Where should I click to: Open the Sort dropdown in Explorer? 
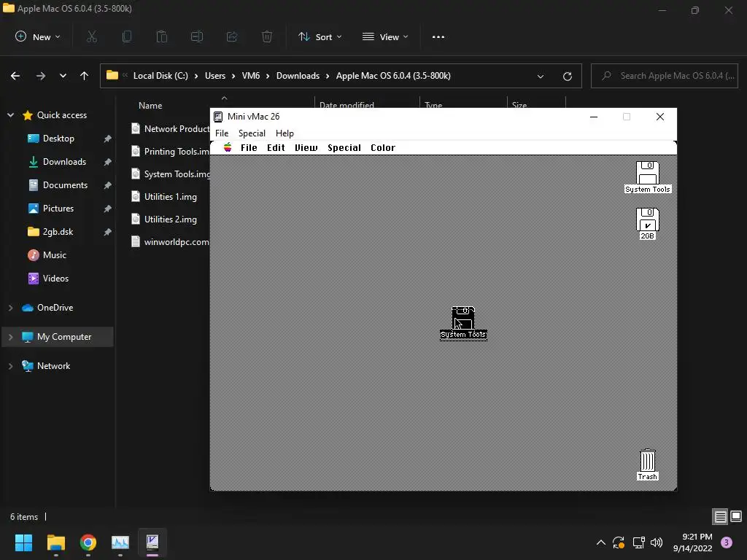(x=320, y=36)
